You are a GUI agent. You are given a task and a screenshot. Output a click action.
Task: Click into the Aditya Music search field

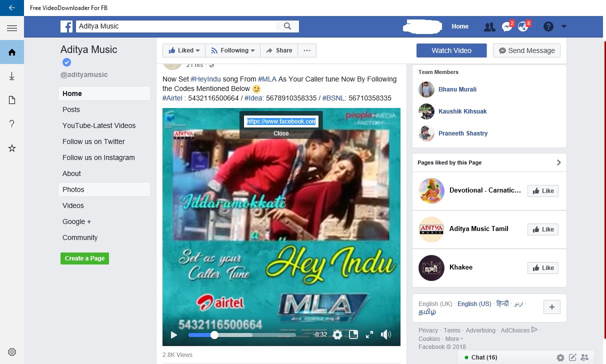(x=176, y=26)
